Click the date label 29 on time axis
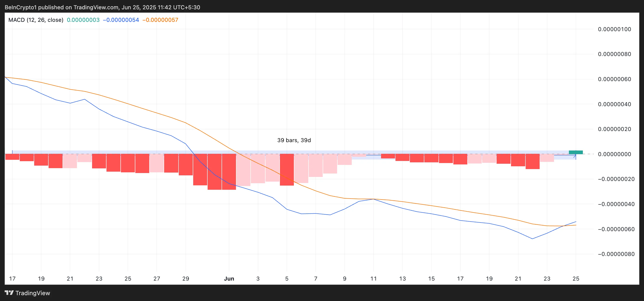 [186, 278]
